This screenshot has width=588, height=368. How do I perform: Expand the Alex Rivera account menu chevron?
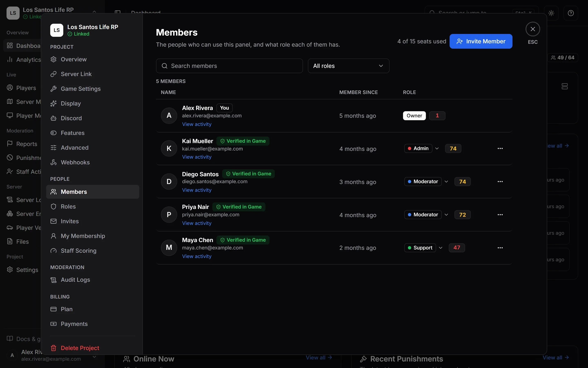tap(94, 357)
